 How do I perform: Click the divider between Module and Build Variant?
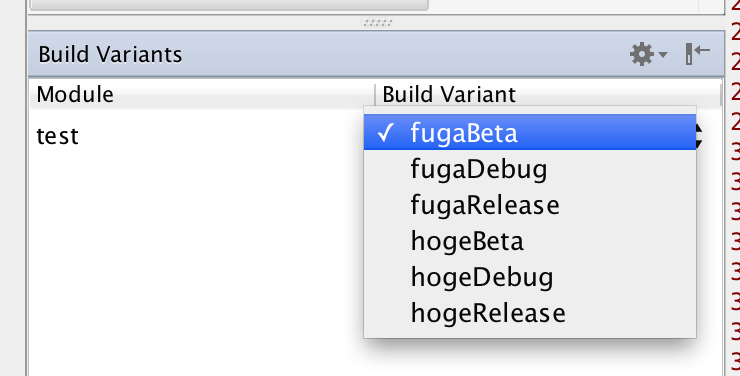(x=375, y=94)
